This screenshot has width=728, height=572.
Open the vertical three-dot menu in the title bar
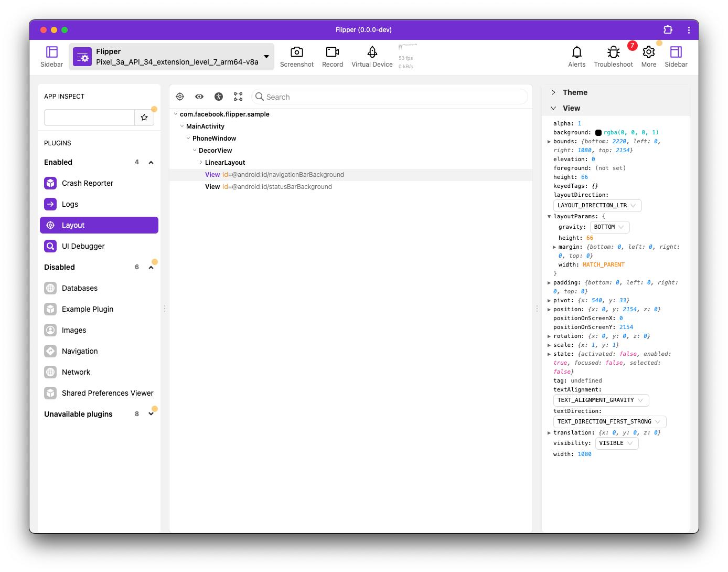click(689, 30)
